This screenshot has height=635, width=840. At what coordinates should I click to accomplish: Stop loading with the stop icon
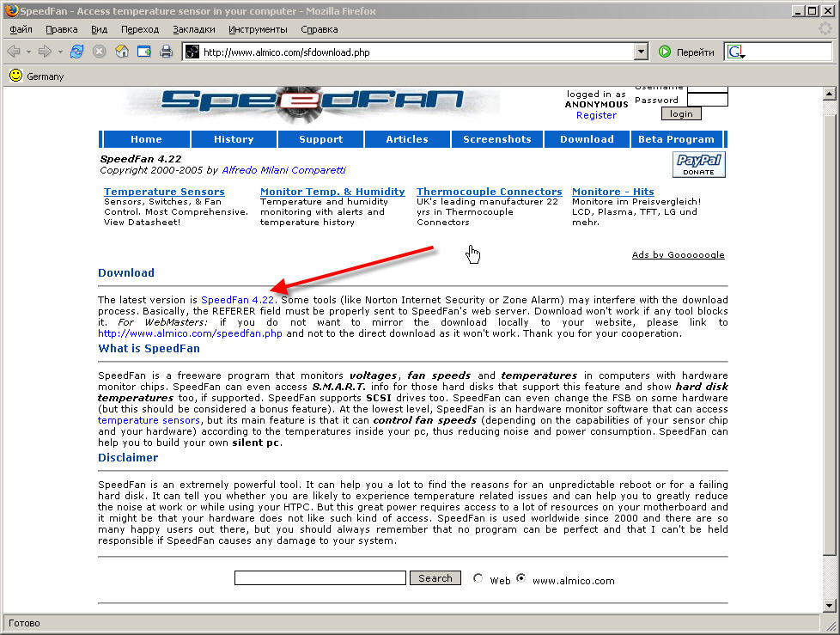99,52
